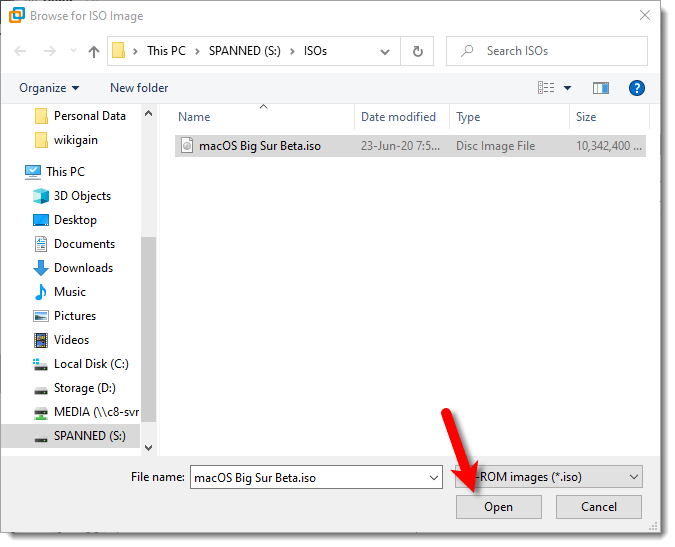The height and width of the screenshot is (547, 675).
Task: Click the Open button
Action: click(x=499, y=507)
